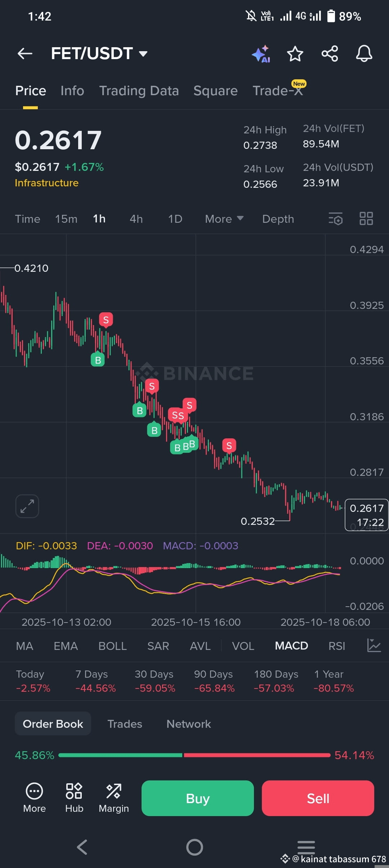Image resolution: width=389 pixels, height=868 pixels.
Task: Tap the 24h High 0.2738 value
Action: [260, 145]
